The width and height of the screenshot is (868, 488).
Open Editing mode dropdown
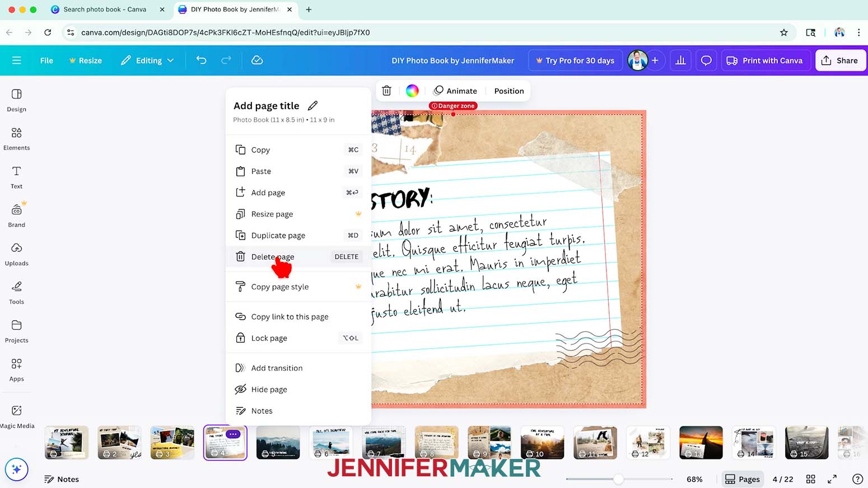coord(147,60)
